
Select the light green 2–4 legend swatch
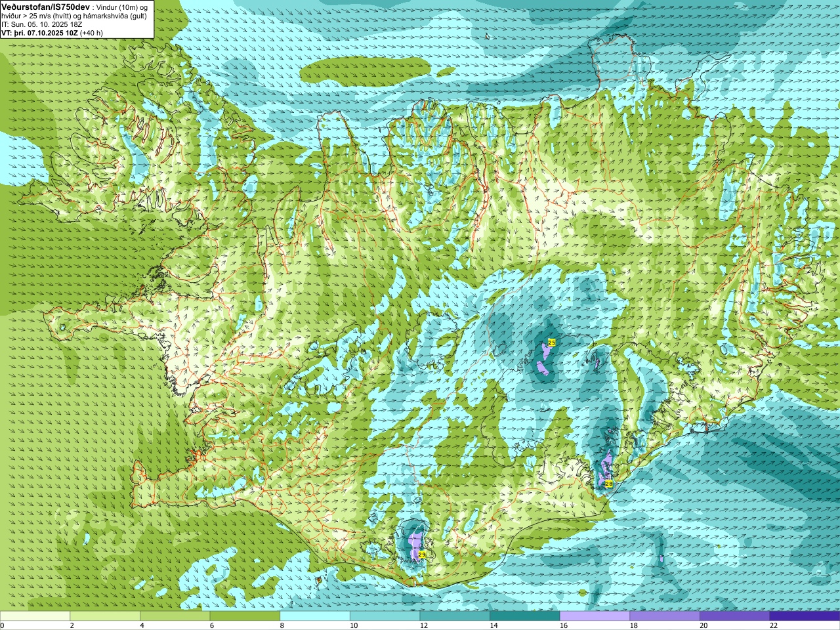[x=105, y=616]
